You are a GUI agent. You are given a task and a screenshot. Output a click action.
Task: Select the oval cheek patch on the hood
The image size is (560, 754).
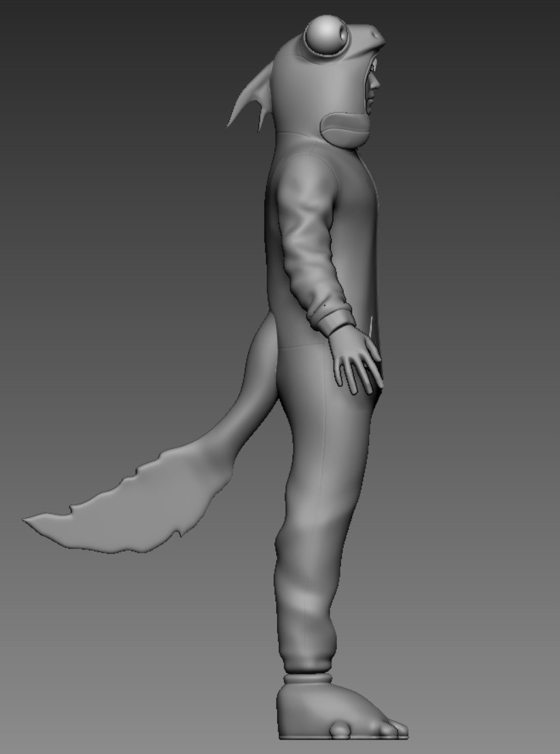(345, 130)
